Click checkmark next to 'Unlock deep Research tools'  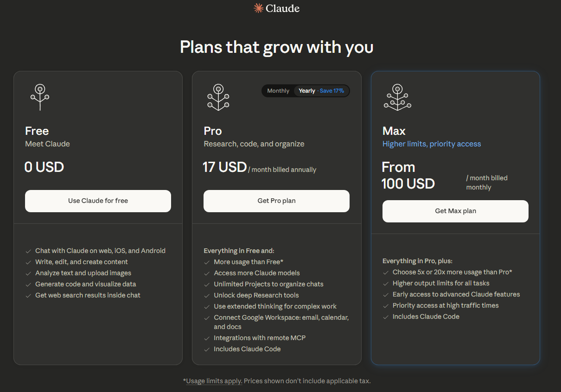(207, 296)
